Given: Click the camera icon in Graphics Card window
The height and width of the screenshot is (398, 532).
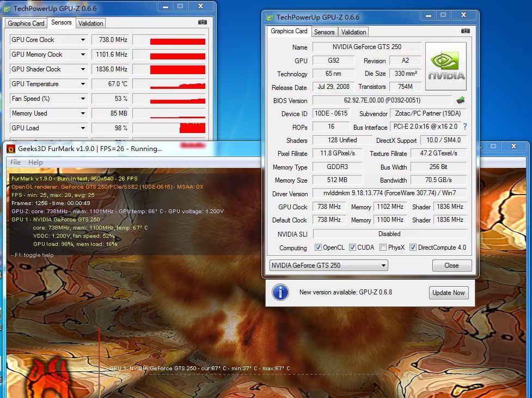Looking at the screenshot, I should (x=465, y=31).
